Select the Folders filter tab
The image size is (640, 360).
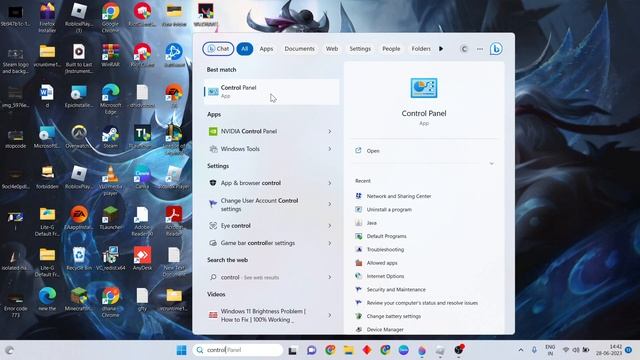point(421,49)
